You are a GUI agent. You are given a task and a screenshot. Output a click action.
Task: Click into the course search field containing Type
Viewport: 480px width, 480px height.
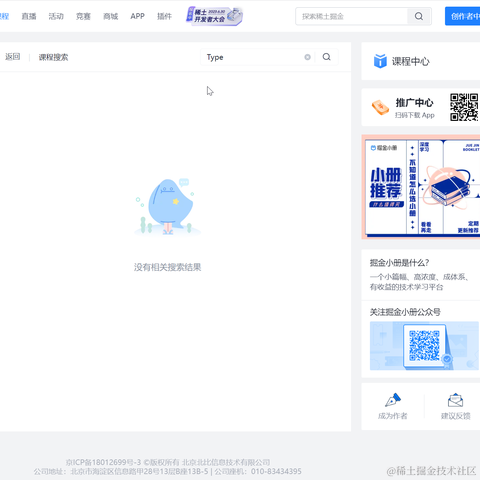tap(255, 57)
